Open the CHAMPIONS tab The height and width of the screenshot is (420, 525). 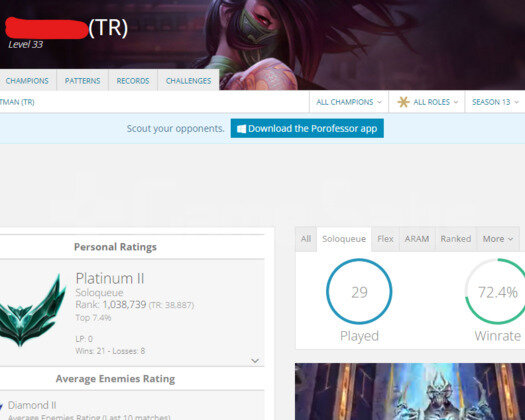click(x=27, y=81)
